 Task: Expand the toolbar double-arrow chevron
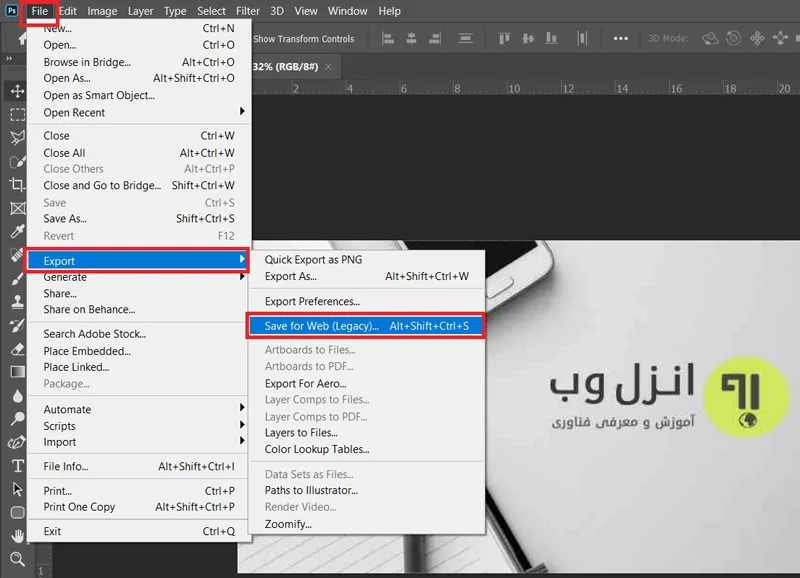tap(9, 59)
